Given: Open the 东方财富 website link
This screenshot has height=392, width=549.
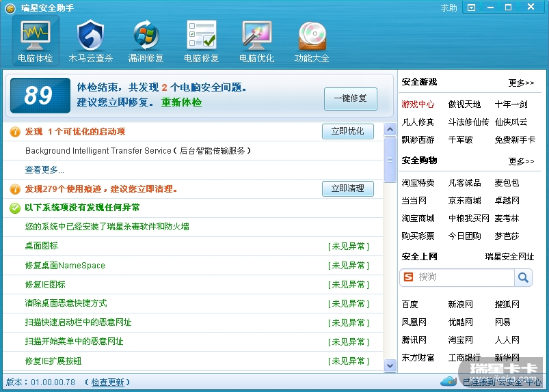Looking at the screenshot, I should [418, 358].
